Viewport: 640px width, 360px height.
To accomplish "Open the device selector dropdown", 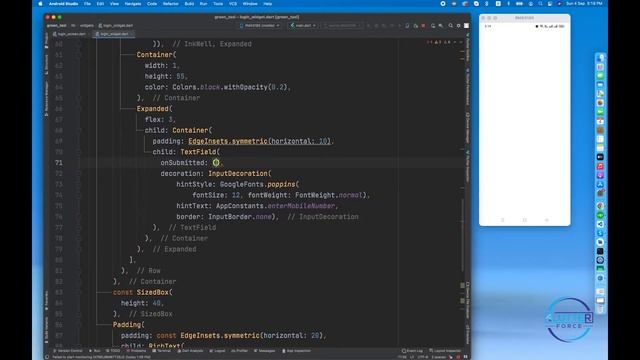I will [260, 25].
